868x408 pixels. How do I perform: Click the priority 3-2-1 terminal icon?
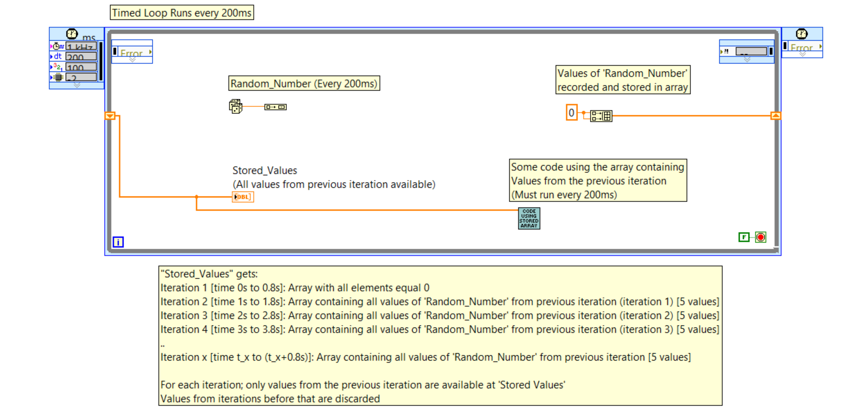58,67
